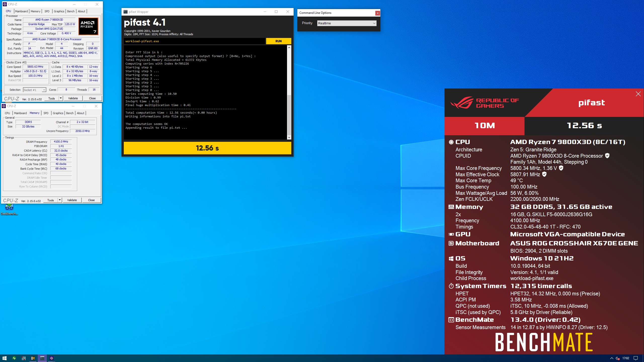Select CPU tab in lower CPU-Z window
The width and height of the screenshot is (644, 362).
(8, 113)
